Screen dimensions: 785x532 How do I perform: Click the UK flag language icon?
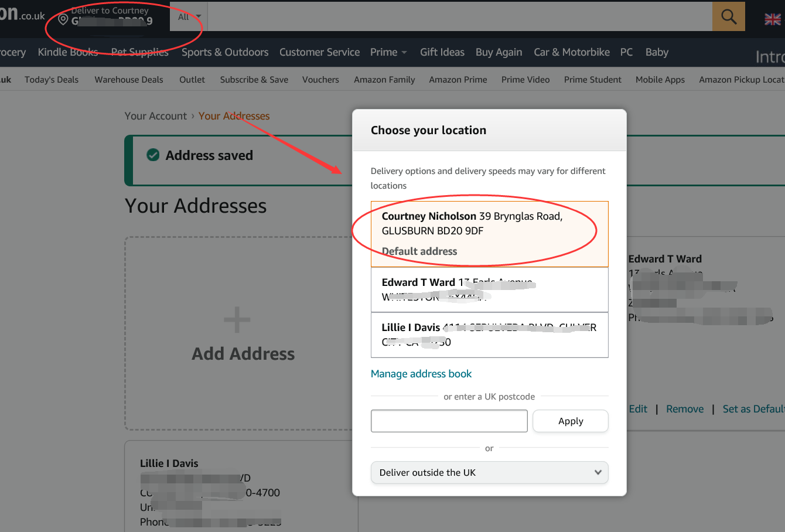click(x=773, y=19)
